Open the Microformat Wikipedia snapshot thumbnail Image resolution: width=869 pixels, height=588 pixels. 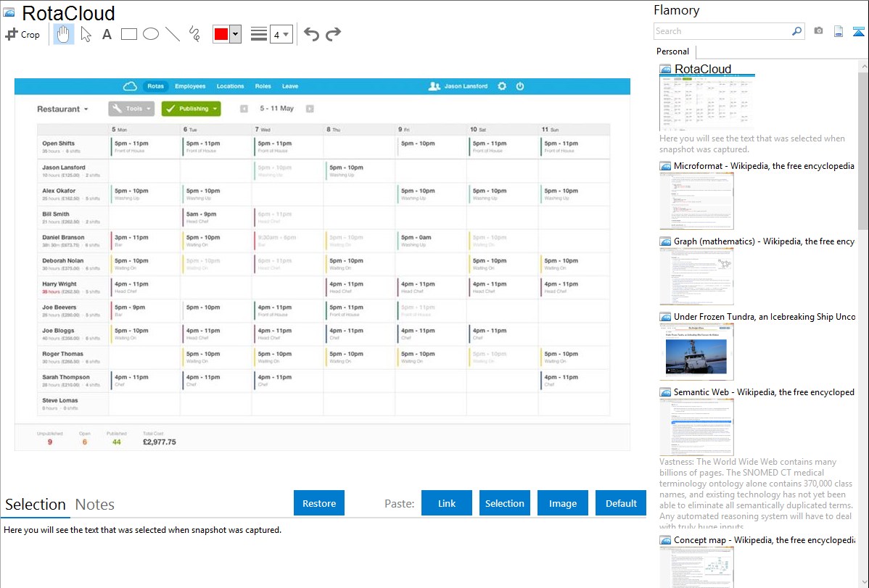click(696, 201)
